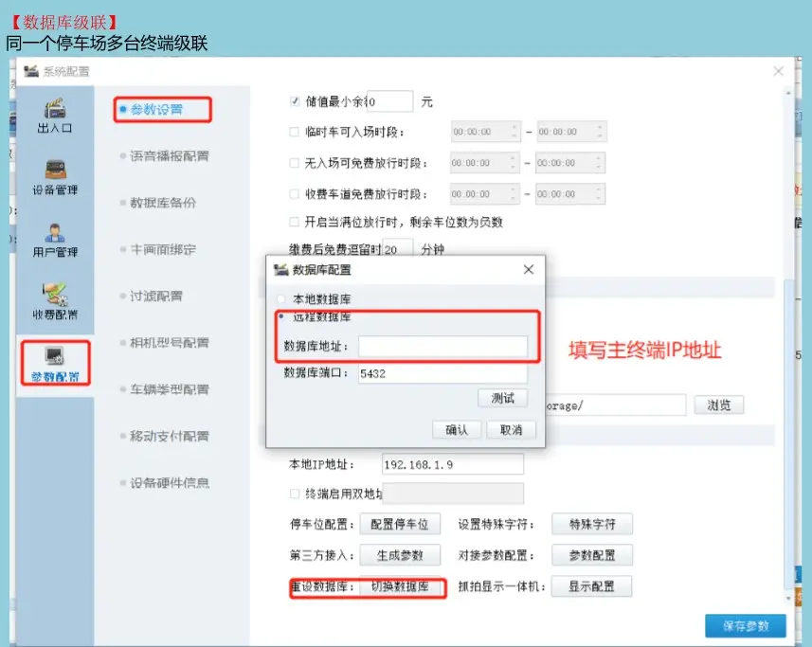The image size is (812, 647).
Task: Open the 移动支付配置 menu item
Action: (x=169, y=437)
